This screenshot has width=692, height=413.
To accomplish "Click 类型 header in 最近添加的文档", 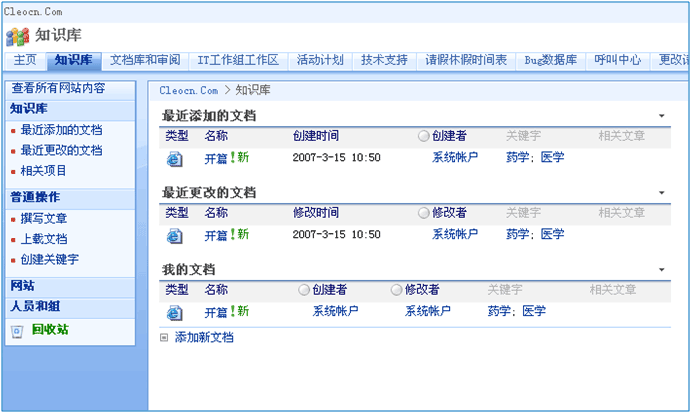I will point(177,136).
